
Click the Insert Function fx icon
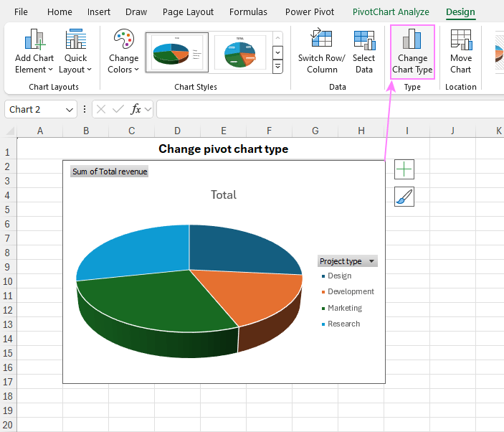[135, 109]
